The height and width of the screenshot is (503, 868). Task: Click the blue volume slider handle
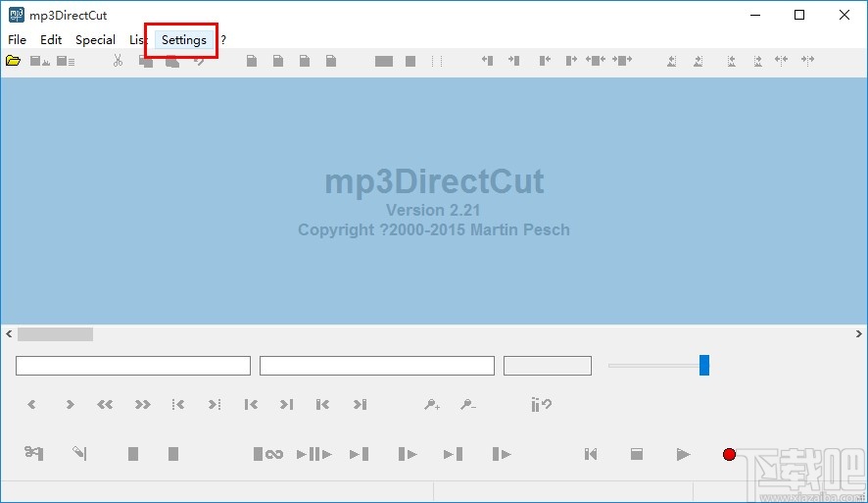[x=704, y=366]
